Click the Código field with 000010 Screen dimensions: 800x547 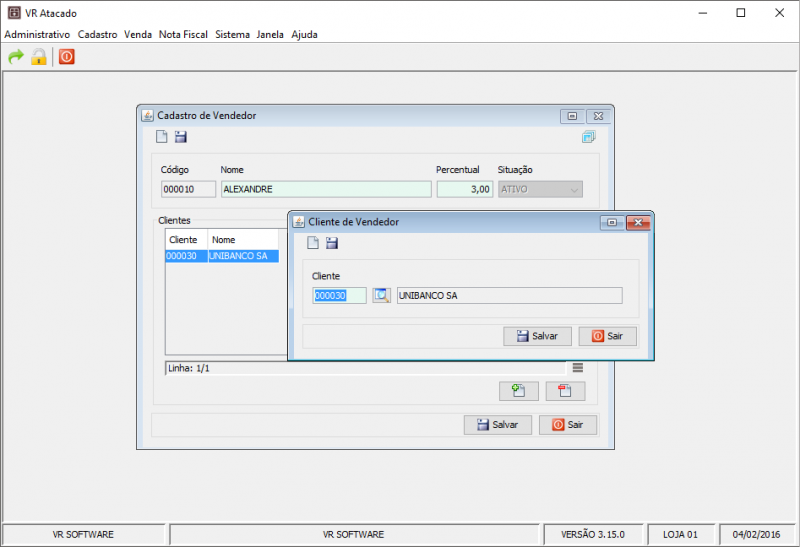click(188, 189)
